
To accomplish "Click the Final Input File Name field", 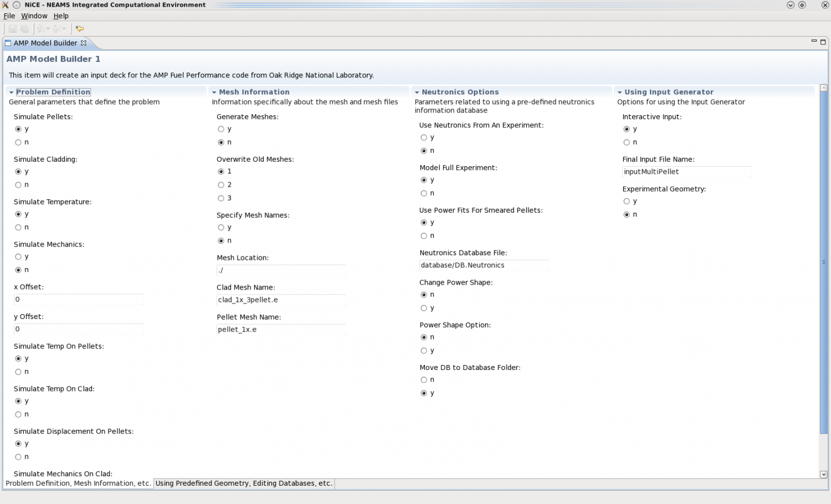I will (686, 172).
